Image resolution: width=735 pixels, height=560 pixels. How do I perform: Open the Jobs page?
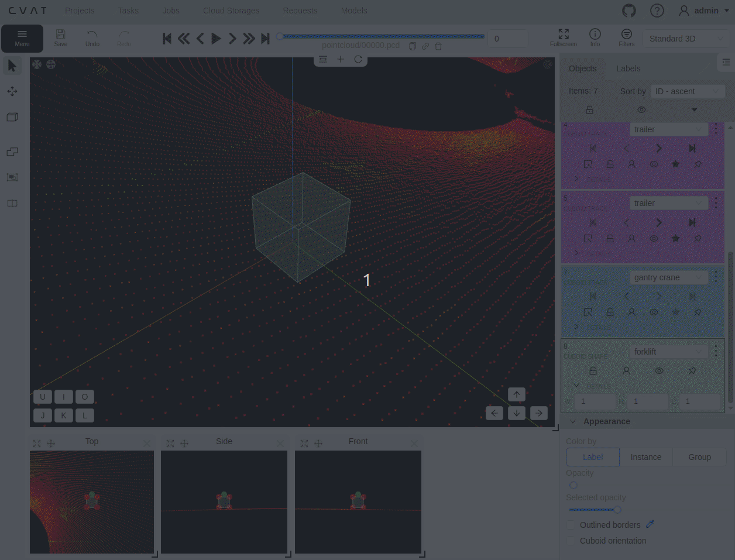[171, 11]
